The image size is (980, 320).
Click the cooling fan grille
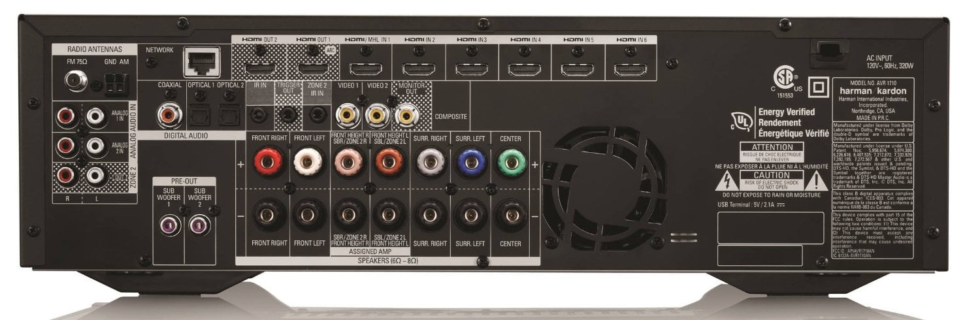tap(605, 189)
